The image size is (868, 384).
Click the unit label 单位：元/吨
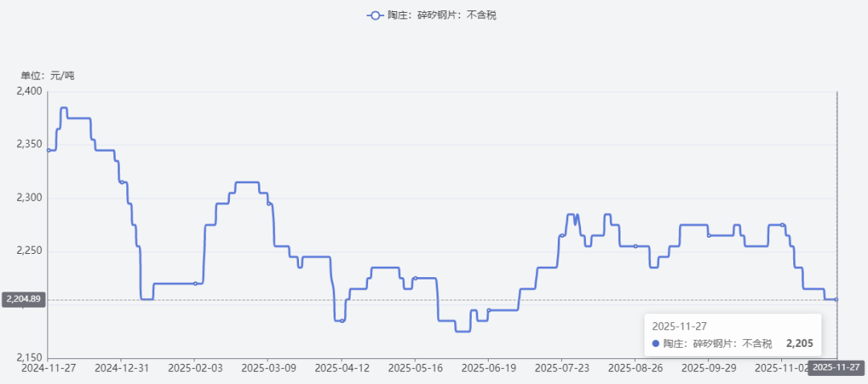pyautogui.click(x=47, y=76)
